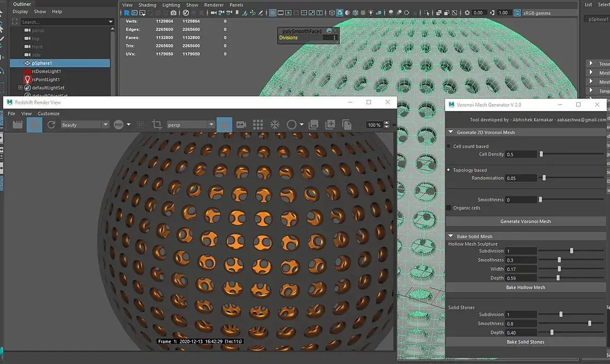
Task: Click the camera icon in render toolbar
Action: [x=241, y=124]
